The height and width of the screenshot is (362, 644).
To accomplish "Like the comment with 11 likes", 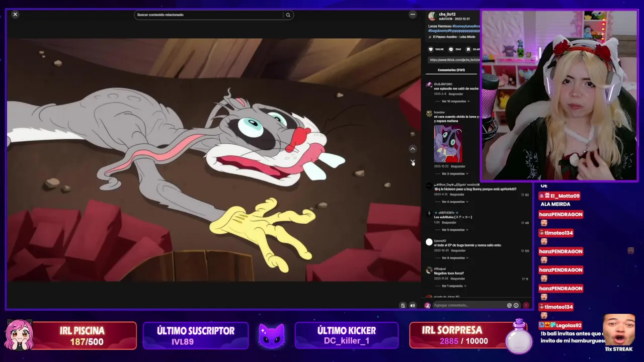I will pyautogui.click(x=523, y=279).
